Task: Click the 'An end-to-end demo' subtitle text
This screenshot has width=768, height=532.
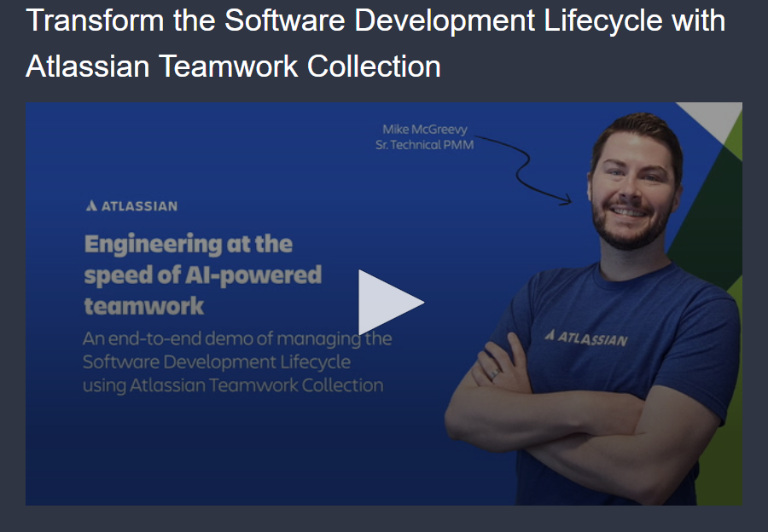Action: [237, 361]
